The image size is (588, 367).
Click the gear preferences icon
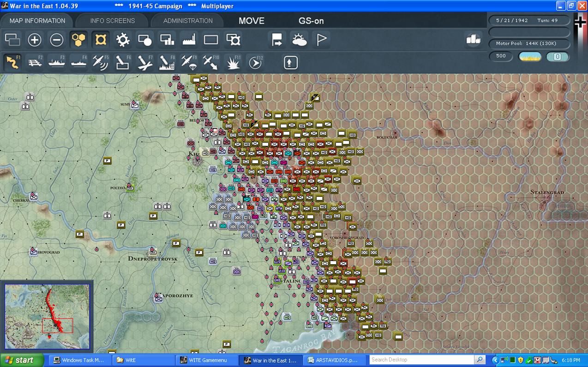coord(123,40)
